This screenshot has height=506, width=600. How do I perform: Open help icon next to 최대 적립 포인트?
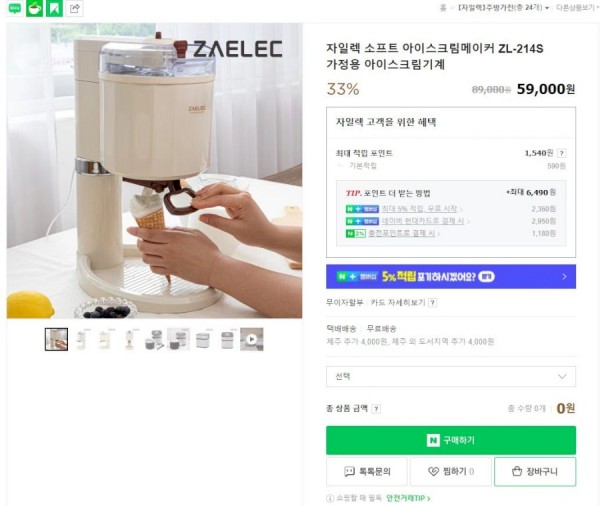coord(561,153)
